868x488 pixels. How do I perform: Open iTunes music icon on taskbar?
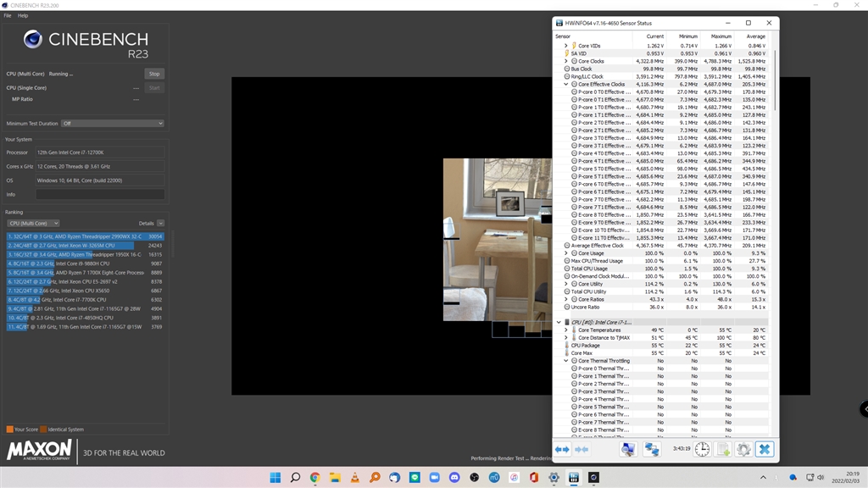coord(515,478)
